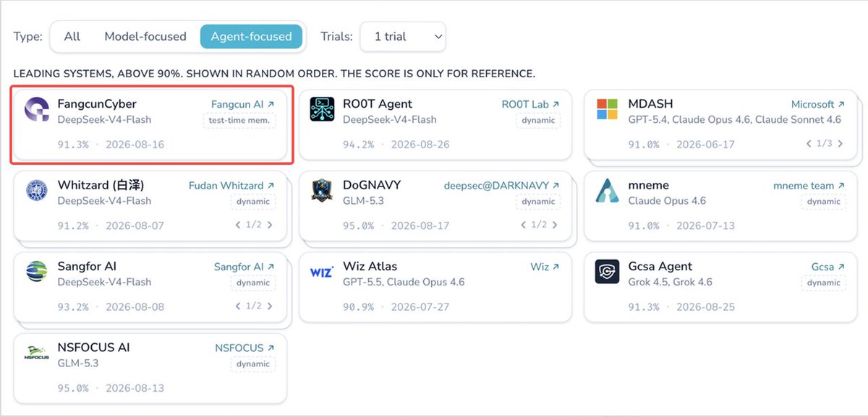Click the date 2026-08-13 on NSFOCUS AI
The width and height of the screenshot is (868, 417).
(135, 388)
